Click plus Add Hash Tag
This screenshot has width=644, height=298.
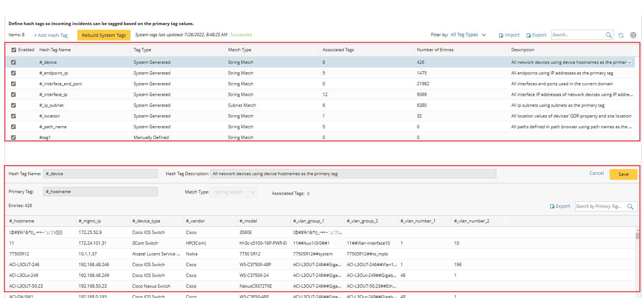[x=51, y=35]
